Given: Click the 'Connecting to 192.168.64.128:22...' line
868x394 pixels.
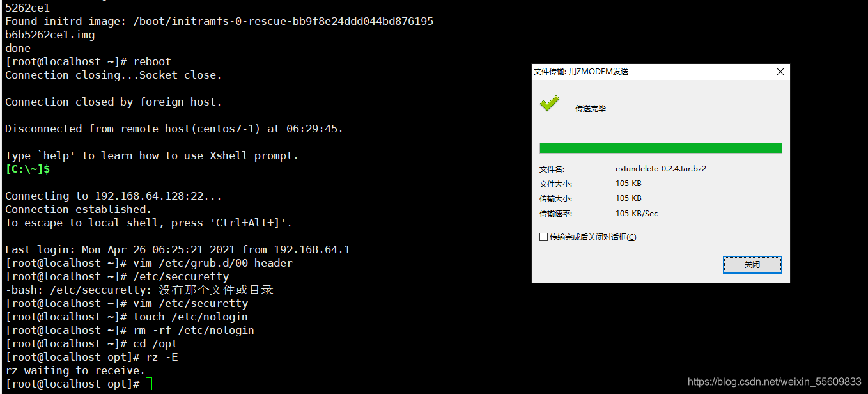Looking at the screenshot, I should 114,196.
